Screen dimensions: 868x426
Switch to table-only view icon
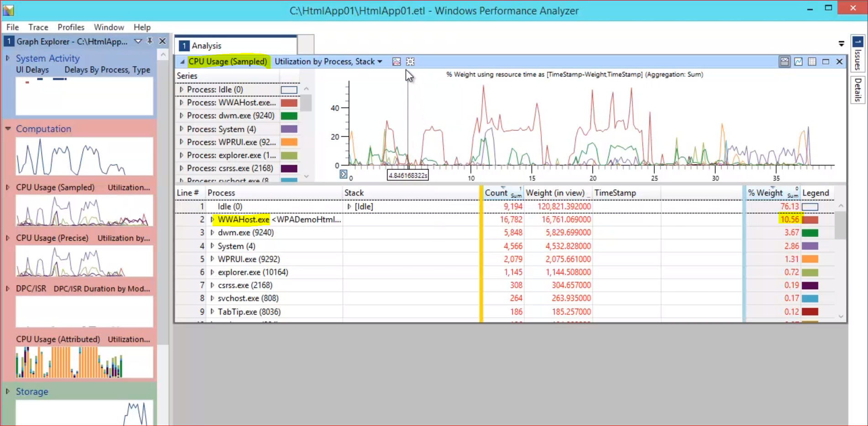(812, 62)
